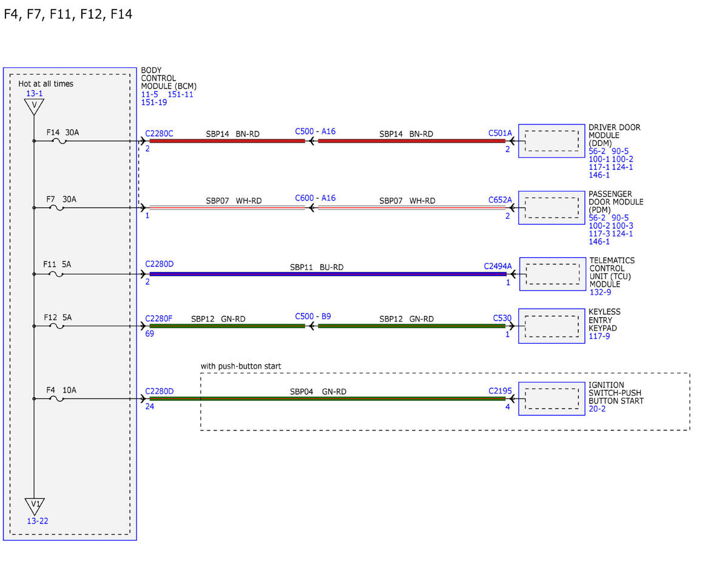Click the V terminal symbol below 13-1
Image resolution: width=728 pixels, height=562 pixels.
point(34,107)
